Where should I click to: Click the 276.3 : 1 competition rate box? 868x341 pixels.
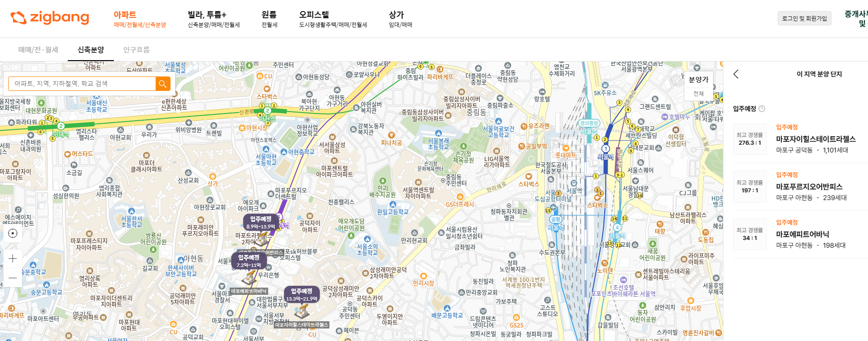(750, 139)
